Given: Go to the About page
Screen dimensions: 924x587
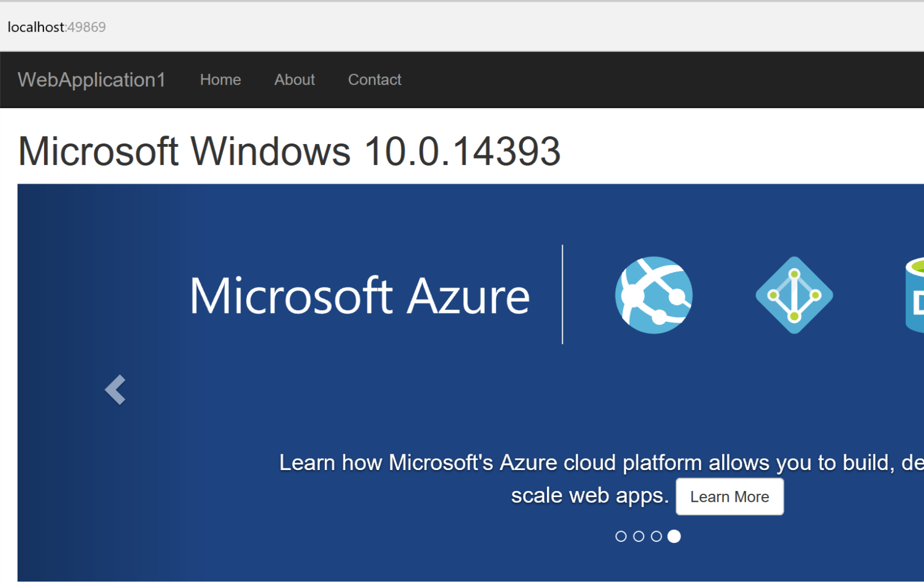Looking at the screenshot, I should 294,80.
